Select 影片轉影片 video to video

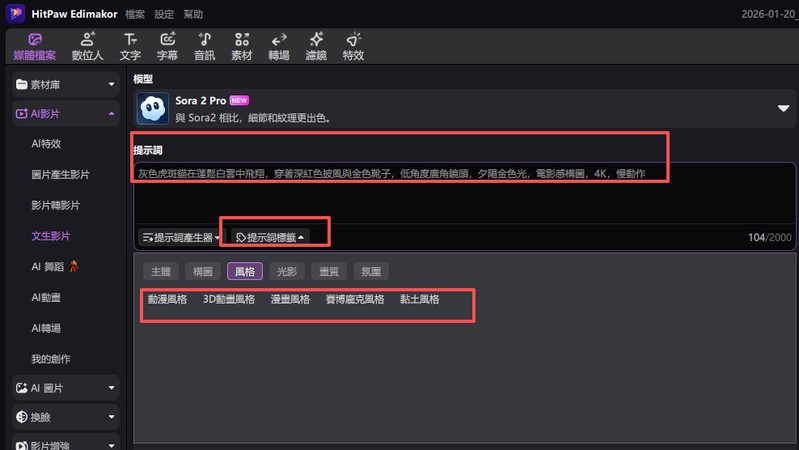(56, 205)
